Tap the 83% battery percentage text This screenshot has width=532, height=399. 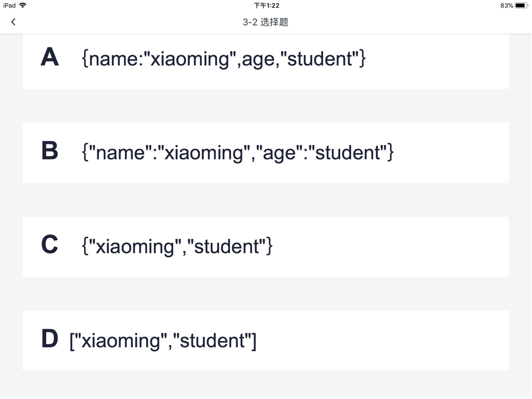click(x=506, y=5)
